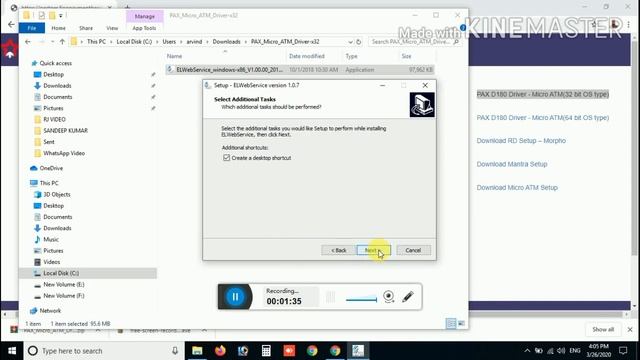
Task: Open the Sent folder
Action: click(x=49, y=142)
